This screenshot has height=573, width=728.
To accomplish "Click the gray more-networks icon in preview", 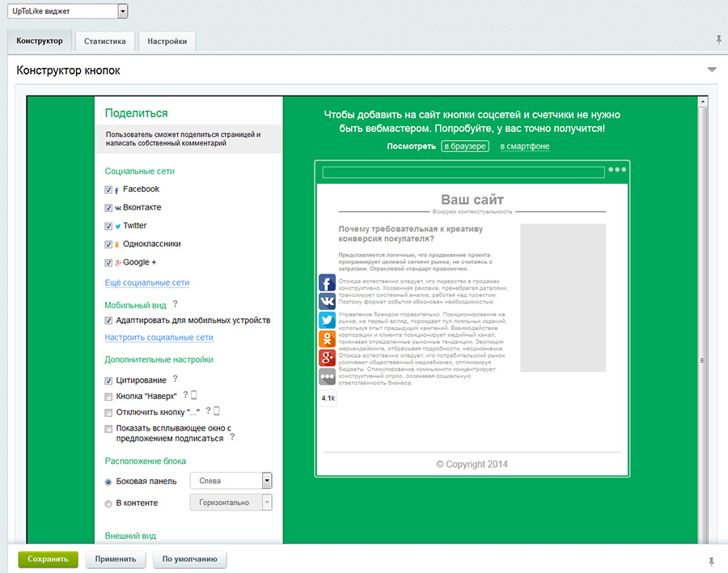I will pyautogui.click(x=327, y=376).
